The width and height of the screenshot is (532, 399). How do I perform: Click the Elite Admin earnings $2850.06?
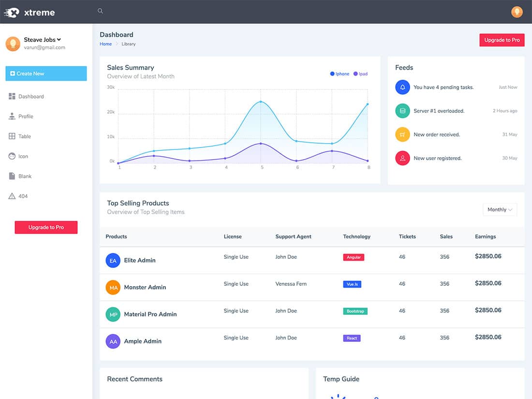click(x=488, y=256)
